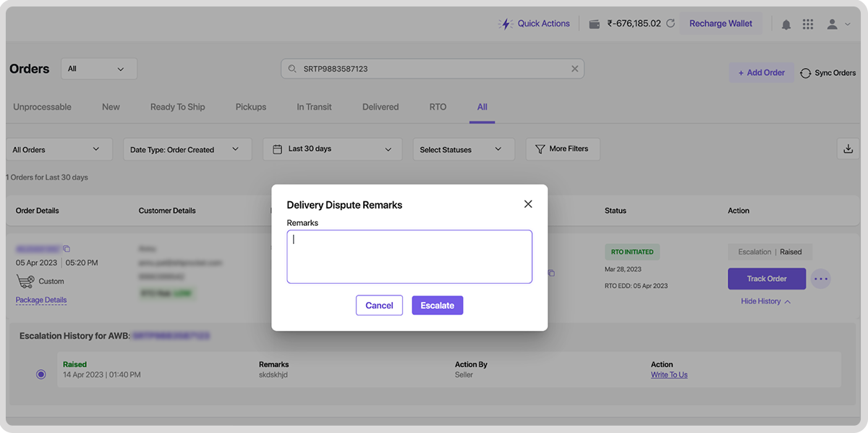Expand the Select Statuses dropdown

pos(464,149)
